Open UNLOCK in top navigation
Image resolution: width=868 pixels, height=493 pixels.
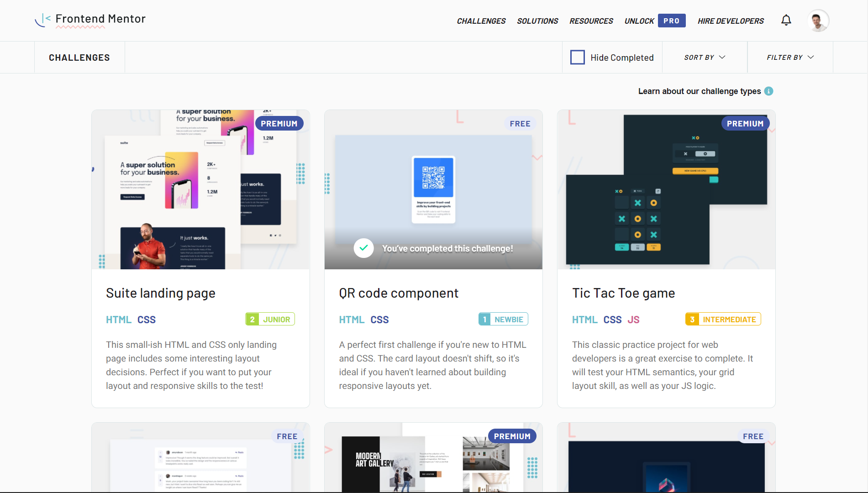click(639, 21)
